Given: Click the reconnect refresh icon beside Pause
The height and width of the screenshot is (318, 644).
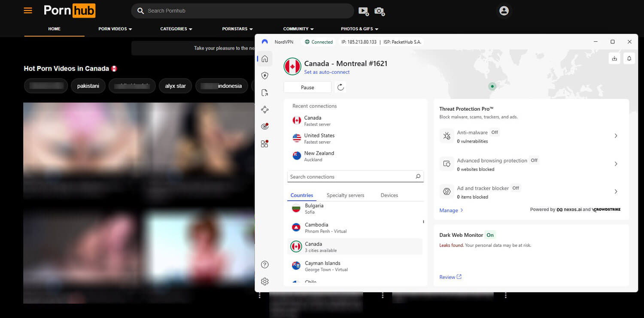Looking at the screenshot, I should [340, 88].
